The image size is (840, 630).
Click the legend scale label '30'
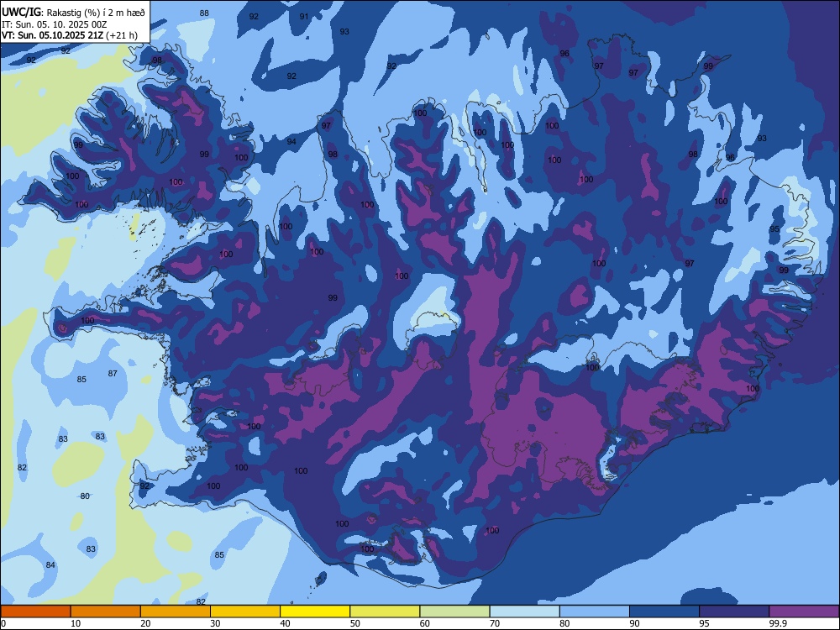[x=215, y=623]
